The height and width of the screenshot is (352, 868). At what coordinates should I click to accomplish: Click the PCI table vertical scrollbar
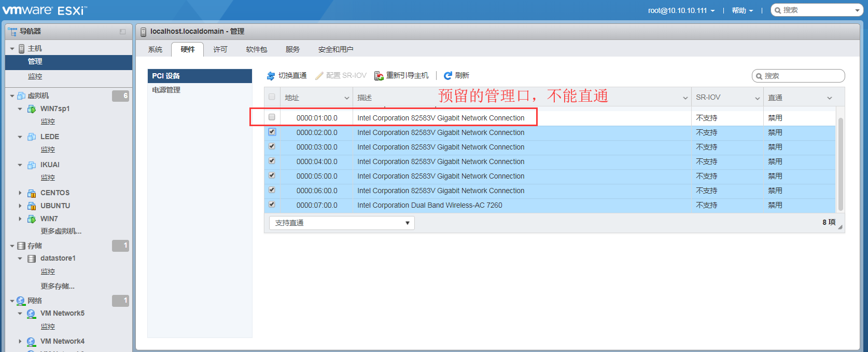841,164
